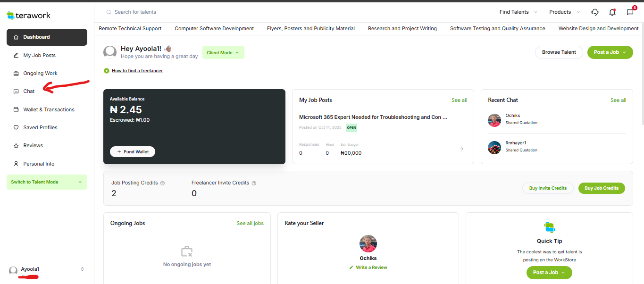Expand the Ayoola1 account menu

pos(82,269)
